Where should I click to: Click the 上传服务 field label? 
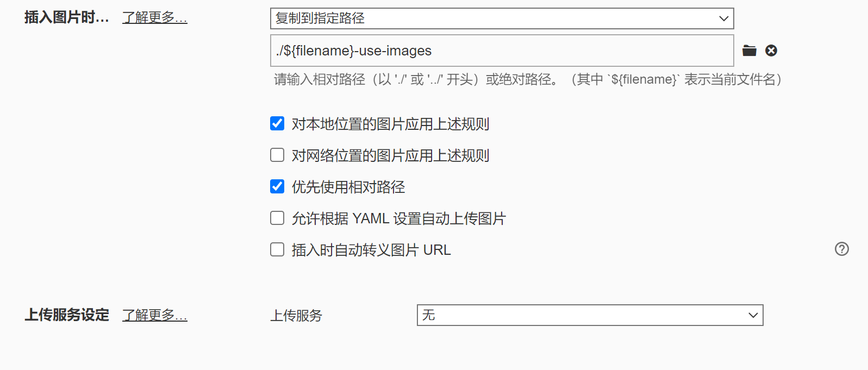pos(297,315)
